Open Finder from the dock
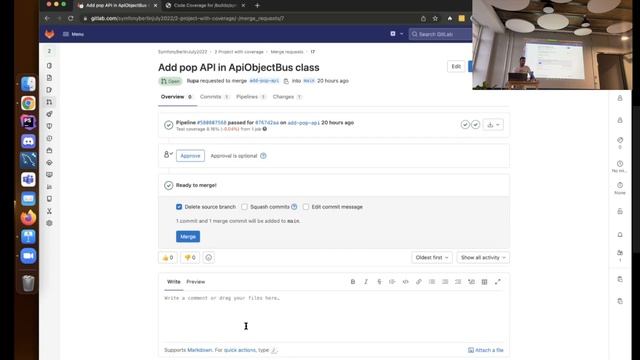Viewport: 640px width, 360px height. click(x=28, y=84)
